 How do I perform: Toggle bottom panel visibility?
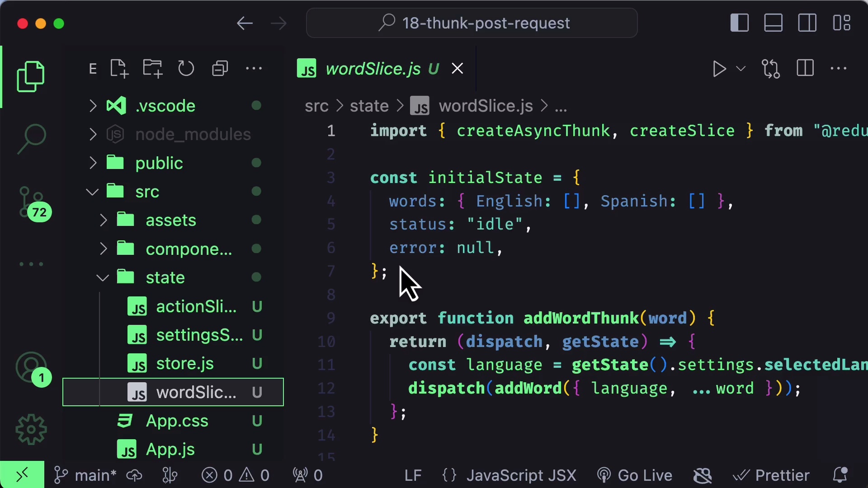[774, 23]
